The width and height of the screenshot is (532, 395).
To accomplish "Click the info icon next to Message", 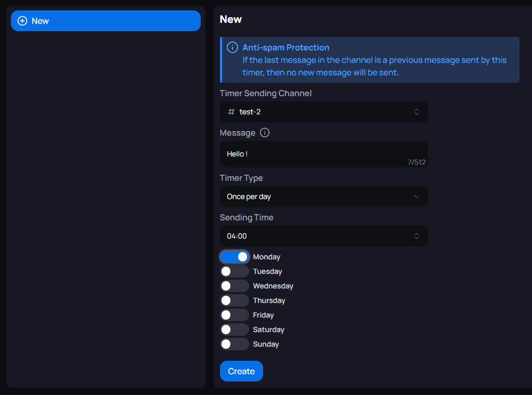I will (x=265, y=133).
